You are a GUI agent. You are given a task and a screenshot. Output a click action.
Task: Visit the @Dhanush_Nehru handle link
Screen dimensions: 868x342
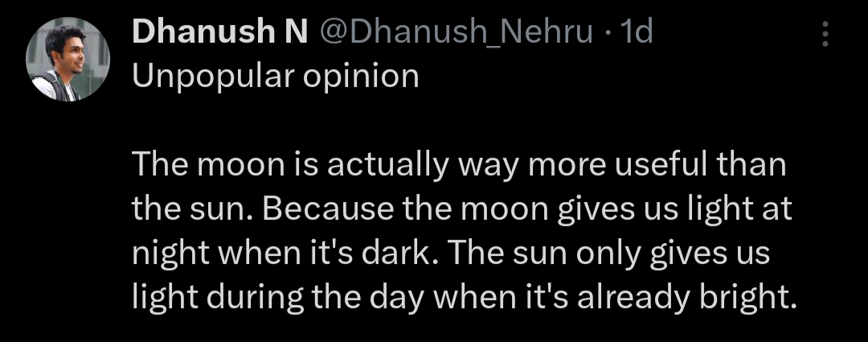pyautogui.click(x=455, y=32)
